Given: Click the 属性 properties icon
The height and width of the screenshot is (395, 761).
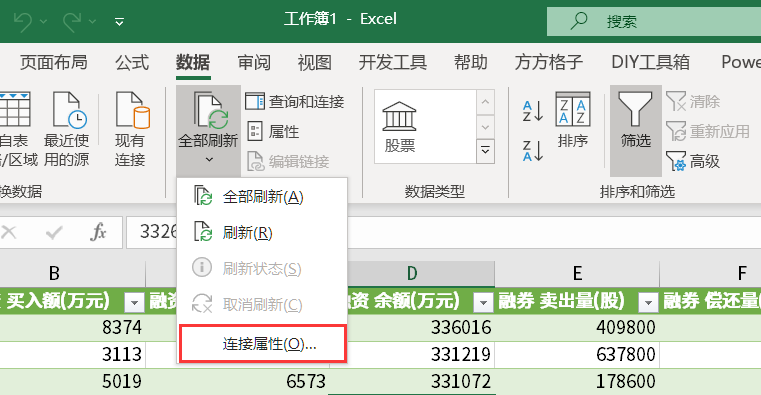Looking at the screenshot, I should pos(273,132).
